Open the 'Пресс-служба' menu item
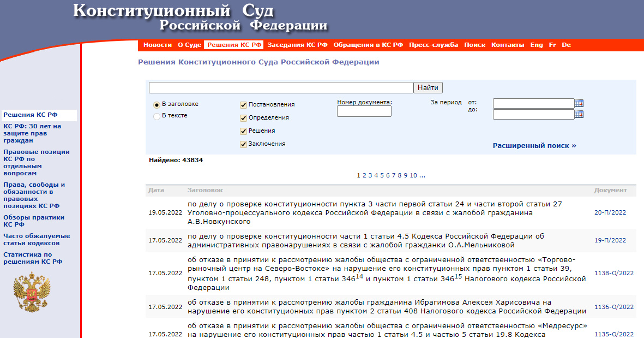This screenshot has width=644, height=338. point(434,45)
